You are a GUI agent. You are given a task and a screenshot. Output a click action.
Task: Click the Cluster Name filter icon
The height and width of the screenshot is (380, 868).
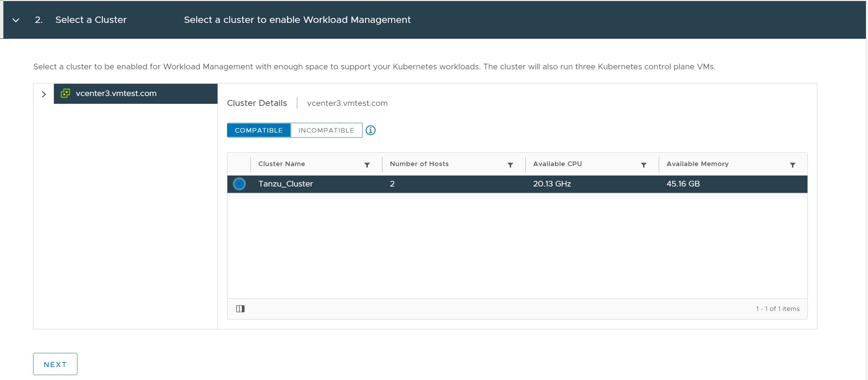pos(367,165)
